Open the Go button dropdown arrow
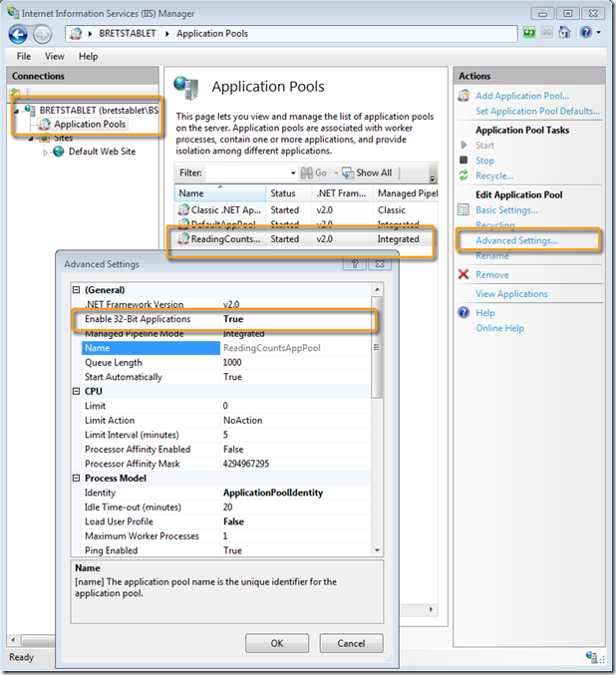 [336, 173]
